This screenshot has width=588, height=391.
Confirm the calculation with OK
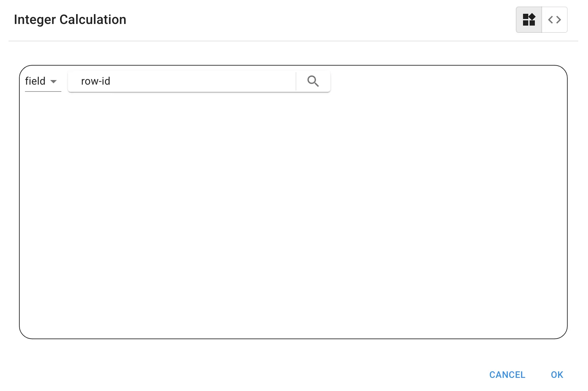tap(557, 375)
